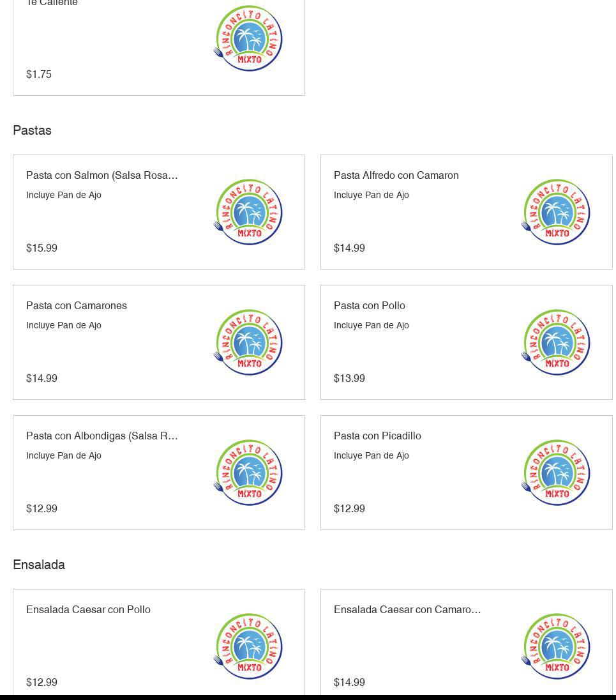Screen dimensions: 616x700
Task: Click the $15.99 price on Pasta con Salmon
Action: 41,248
